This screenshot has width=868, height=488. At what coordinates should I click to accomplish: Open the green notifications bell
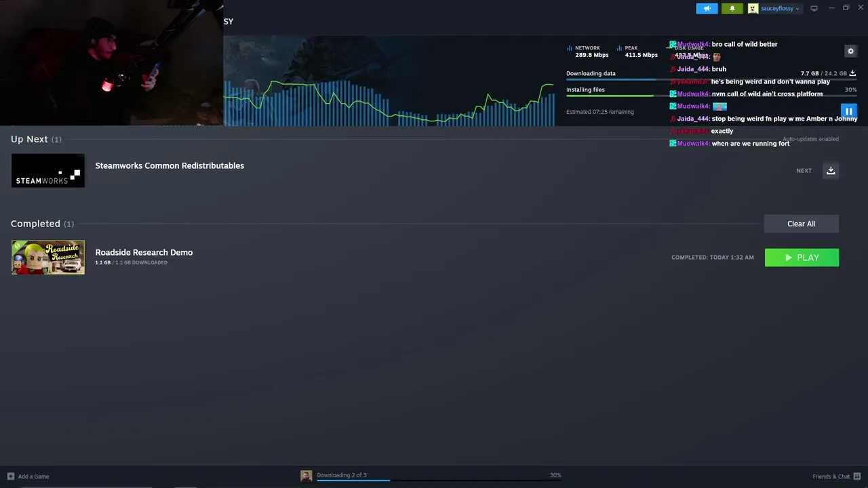pyautogui.click(x=732, y=9)
